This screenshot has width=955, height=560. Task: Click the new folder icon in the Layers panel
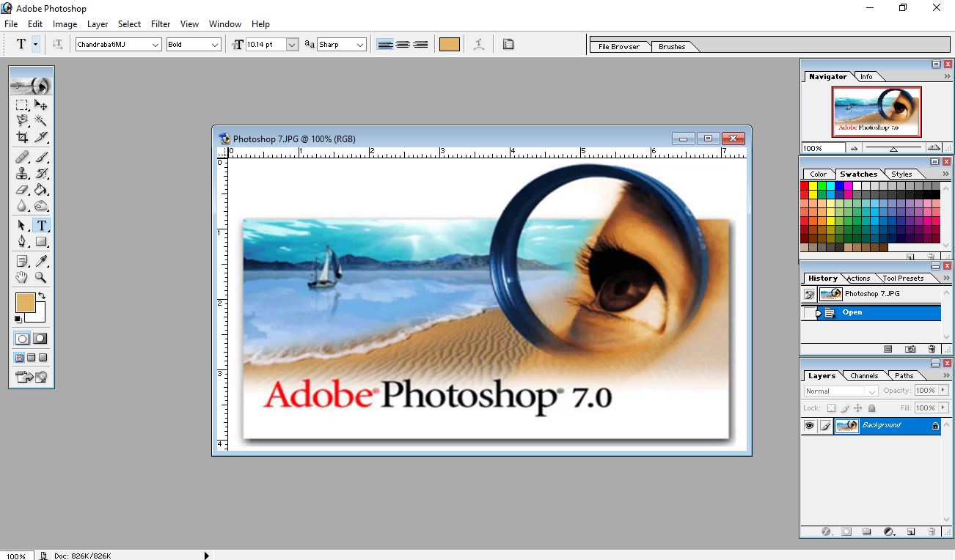866,531
